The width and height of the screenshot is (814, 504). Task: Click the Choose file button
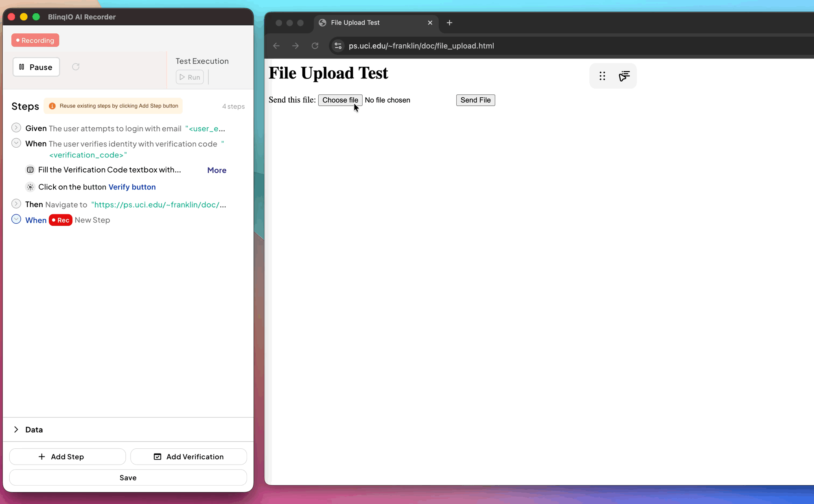(340, 100)
